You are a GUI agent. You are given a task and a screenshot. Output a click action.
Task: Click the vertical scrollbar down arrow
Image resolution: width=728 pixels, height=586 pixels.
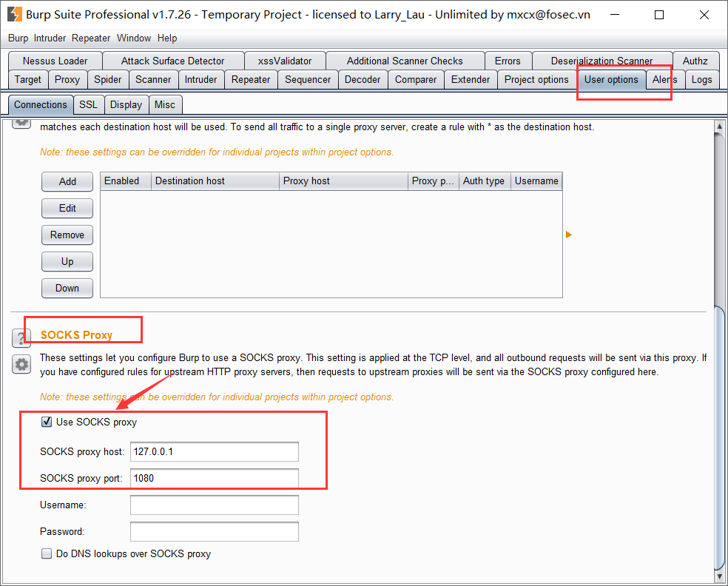[x=720, y=576]
